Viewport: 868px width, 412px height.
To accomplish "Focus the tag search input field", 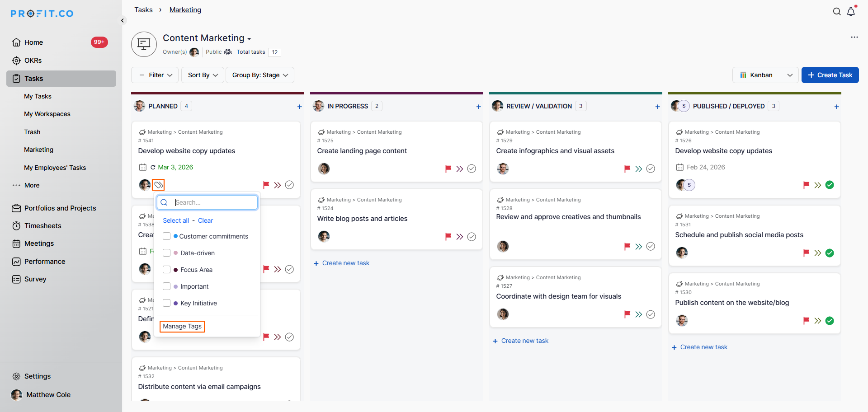I will pyautogui.click(x=212, y=202).
